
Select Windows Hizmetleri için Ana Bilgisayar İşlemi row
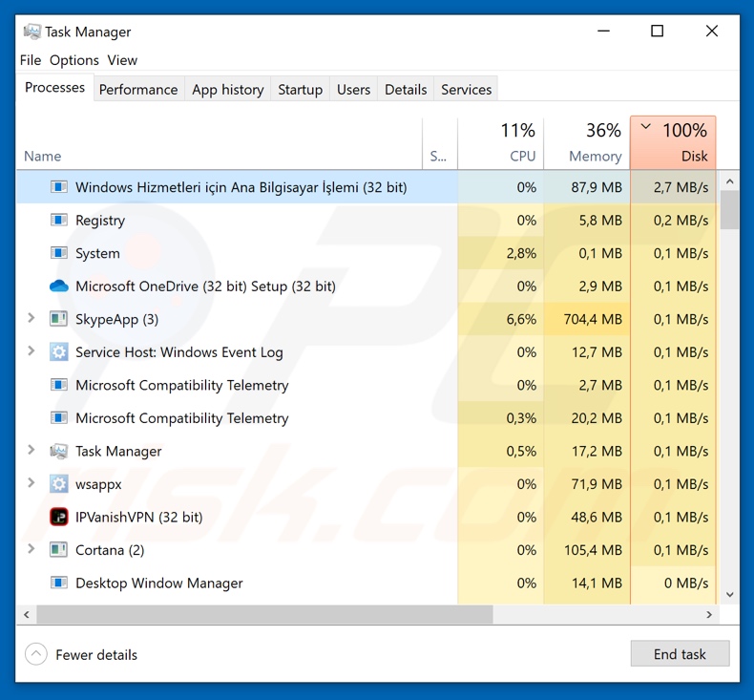(x=366, y=186)
